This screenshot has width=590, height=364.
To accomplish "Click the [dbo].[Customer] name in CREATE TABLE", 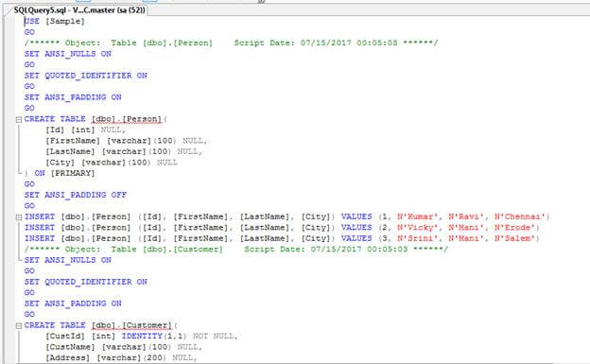I will pyautogui.click(x=131, y=325).
